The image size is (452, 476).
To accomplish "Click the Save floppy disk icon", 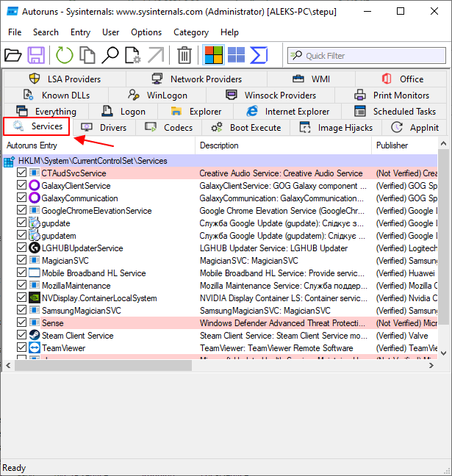I will (x=36, y=55).
